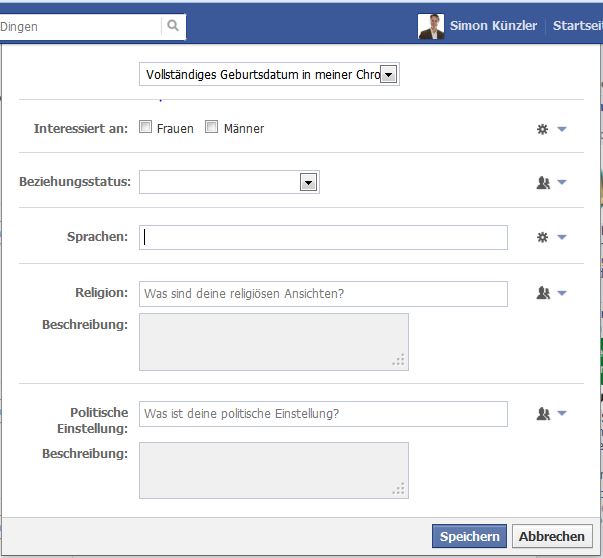
Task: Open privacy gear for Sprachen
Action: click(x=551, y=237)
